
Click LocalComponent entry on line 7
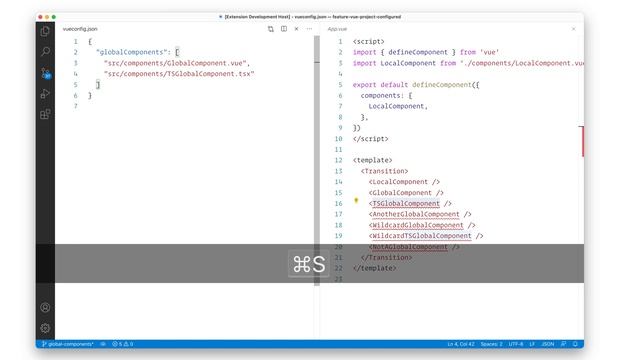coord(396,106)
